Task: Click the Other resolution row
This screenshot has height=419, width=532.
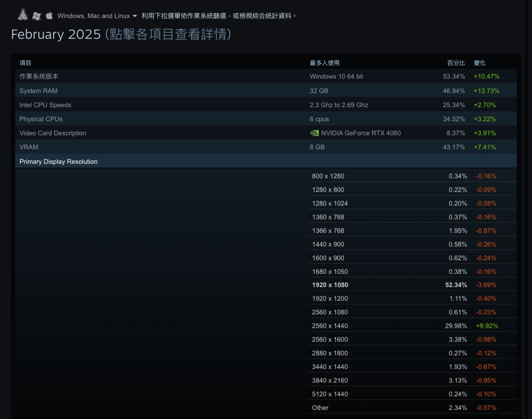Action: click(320, 408)
